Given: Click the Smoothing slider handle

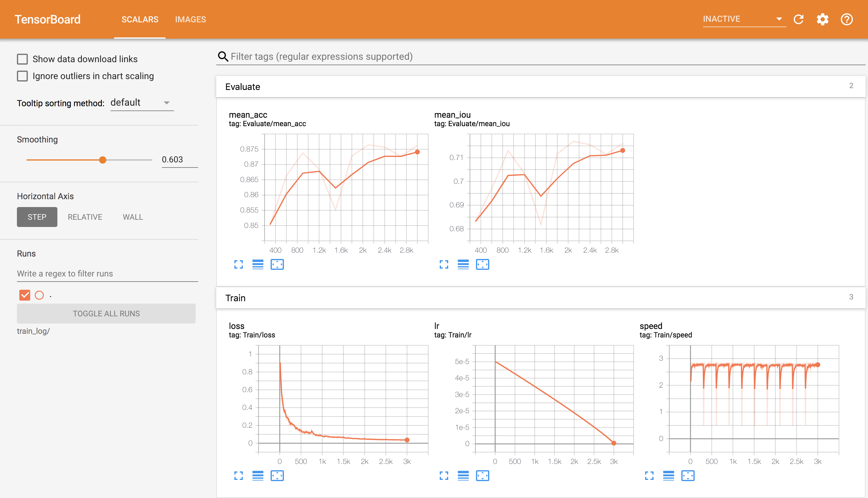Looking at the screenshot, I should pyautogui.click(x=103, y=160).
